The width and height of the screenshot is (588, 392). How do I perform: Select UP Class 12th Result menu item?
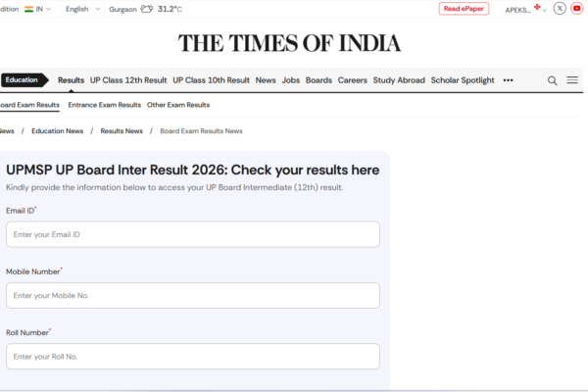(128, 80)
